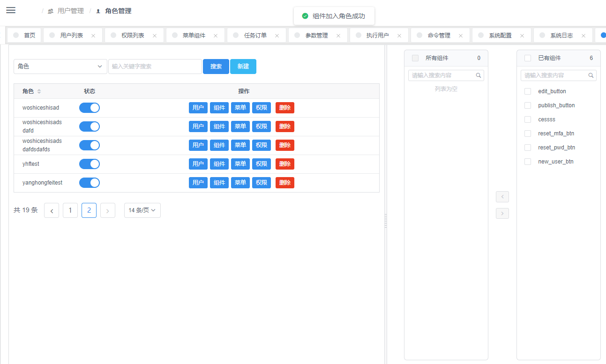Click the right transfer arrow button
Image resolution: width=606 pixels, height=364 pixels.
click(502, 214)
